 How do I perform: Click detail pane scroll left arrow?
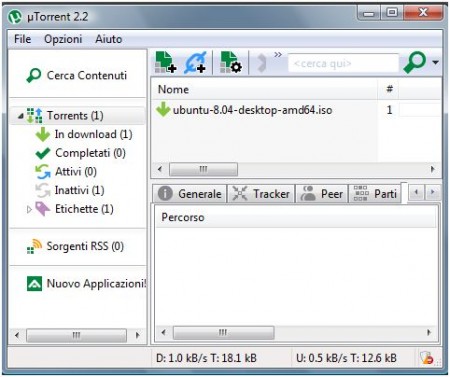pyautogui.click(x=163, y=333)
